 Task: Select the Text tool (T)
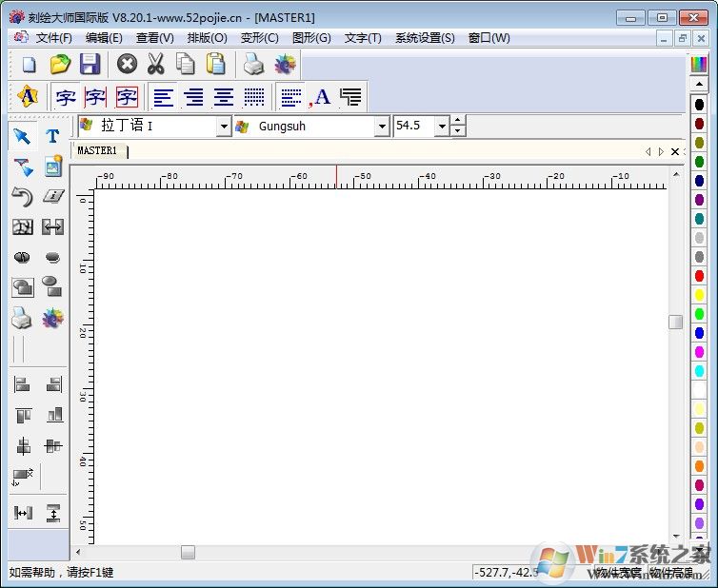click(52, 136)
